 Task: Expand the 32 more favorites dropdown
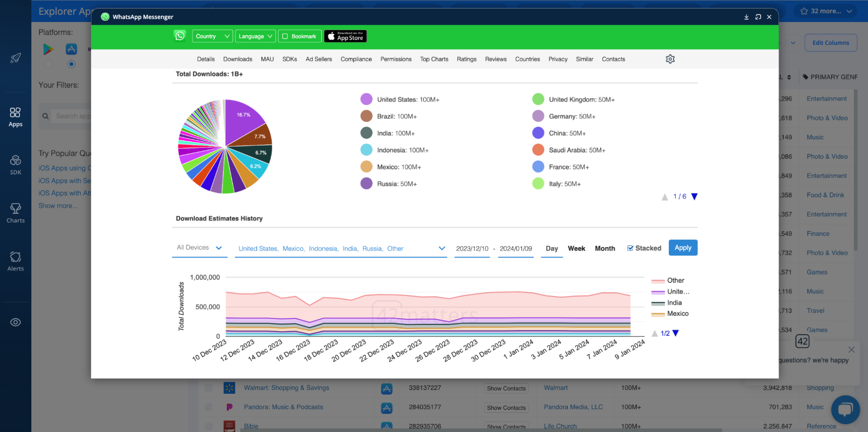click(826, 11)
